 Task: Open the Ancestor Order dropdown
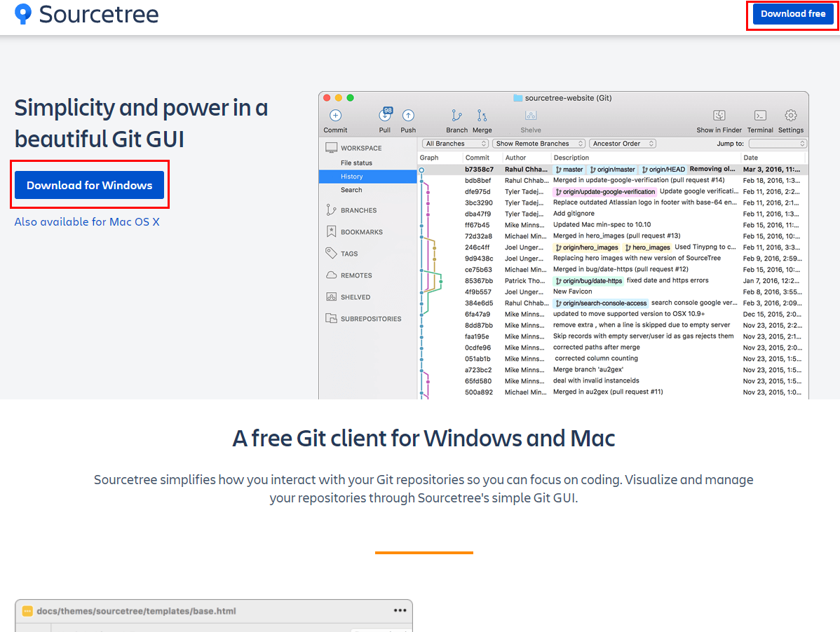(623, 144)
